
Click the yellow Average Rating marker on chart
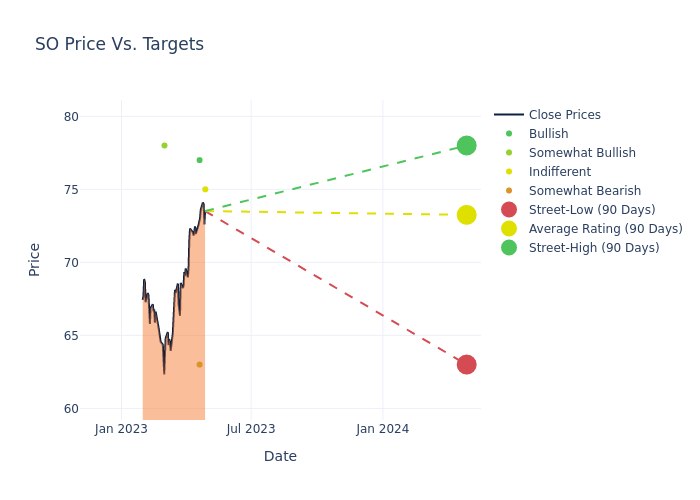click(x=466, y=215)
